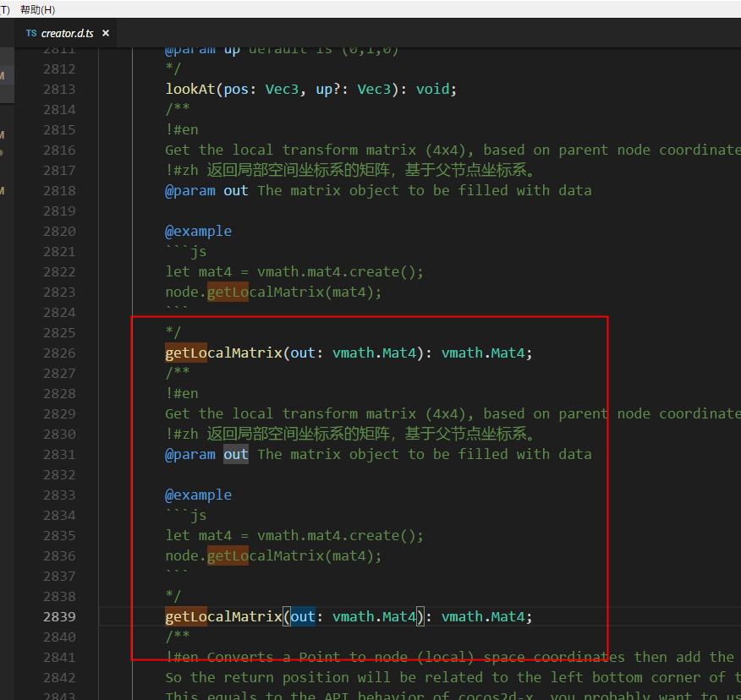This screenshot has width=741, height=700.
Task: Click line number 2813 in the gutter
Action: tap(59, 90)
